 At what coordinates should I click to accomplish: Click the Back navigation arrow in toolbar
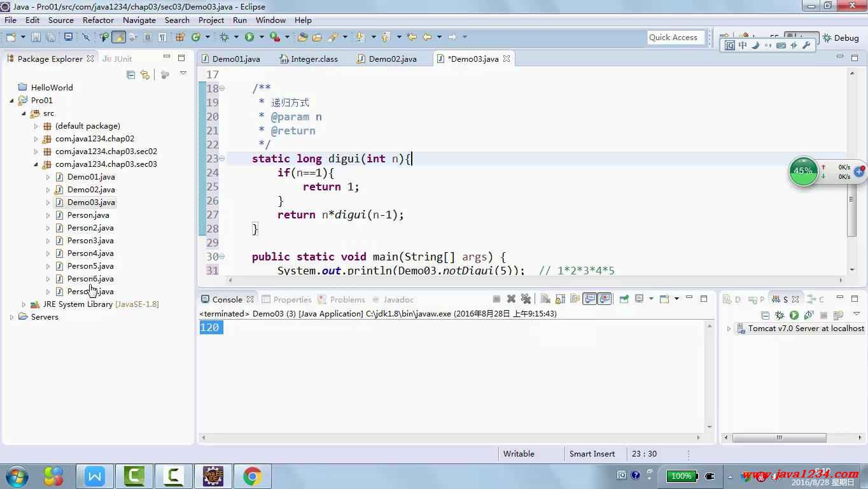428,38
